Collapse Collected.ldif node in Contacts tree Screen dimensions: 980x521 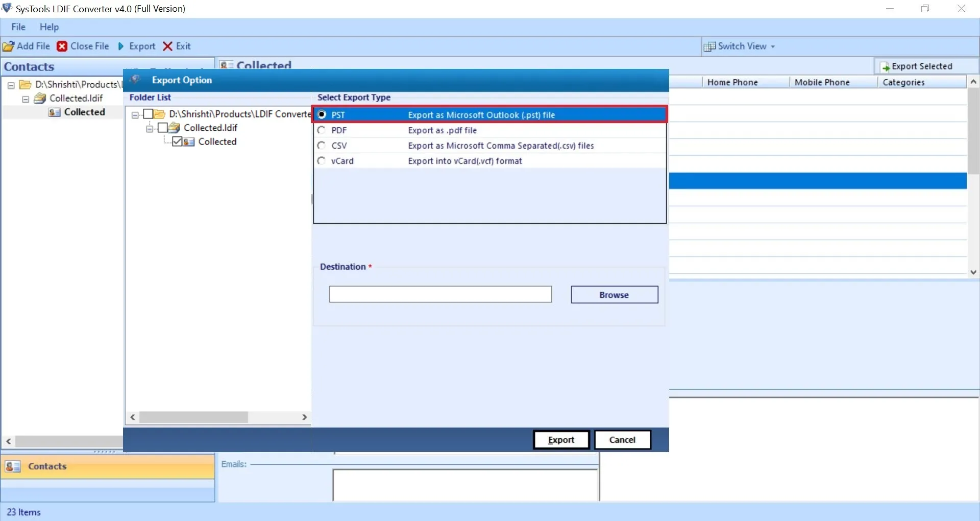[26, 99]
